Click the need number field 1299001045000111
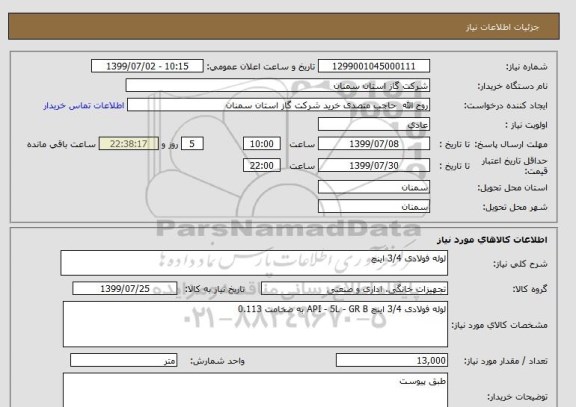This screenshot has width=576, height=407. (x=374, y=66)
